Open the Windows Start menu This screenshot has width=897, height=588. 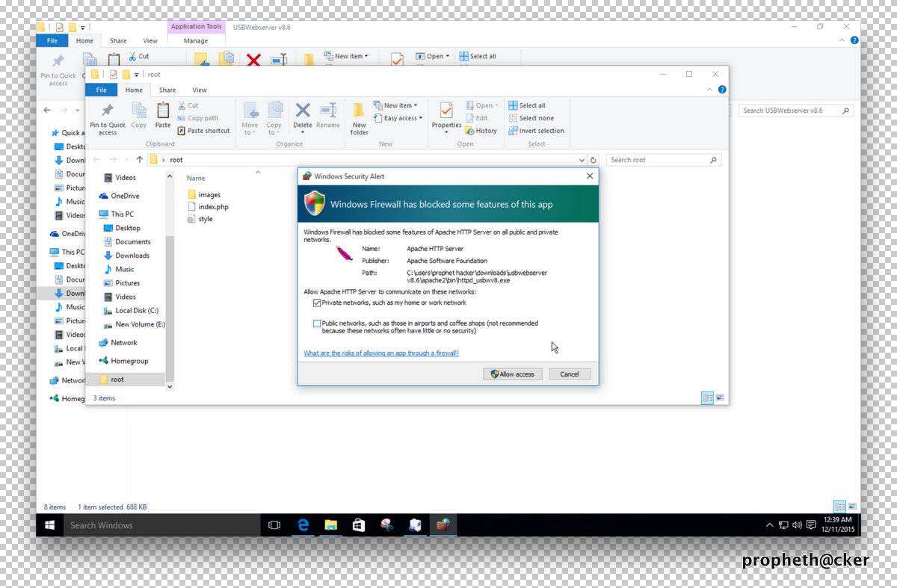click(50, 525)
